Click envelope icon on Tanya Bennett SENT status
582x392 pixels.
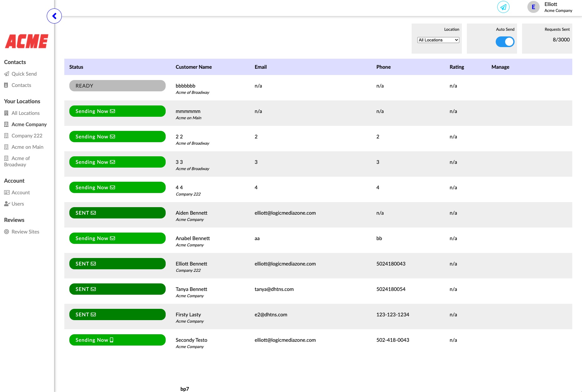93,289
